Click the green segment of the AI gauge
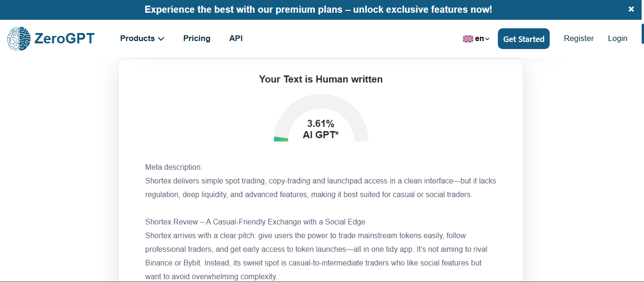Image resolution: width=644 pixels, height=282 pixels. [x=281, y=139]
